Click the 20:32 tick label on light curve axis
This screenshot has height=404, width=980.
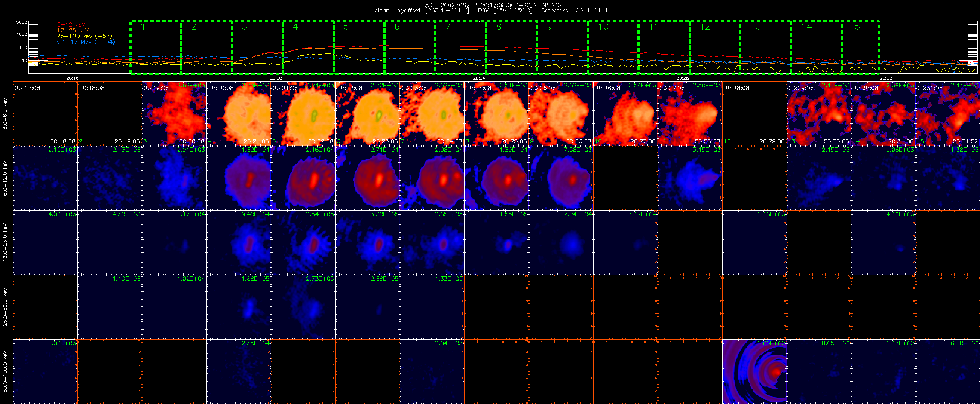click(x=886, y=78)
